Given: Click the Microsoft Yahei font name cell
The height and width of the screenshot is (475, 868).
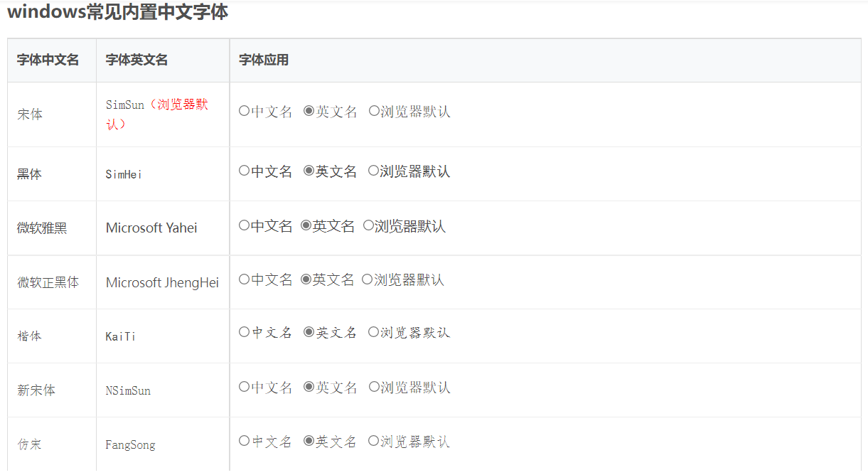Looking at the screenshot, I should (151, 228).
